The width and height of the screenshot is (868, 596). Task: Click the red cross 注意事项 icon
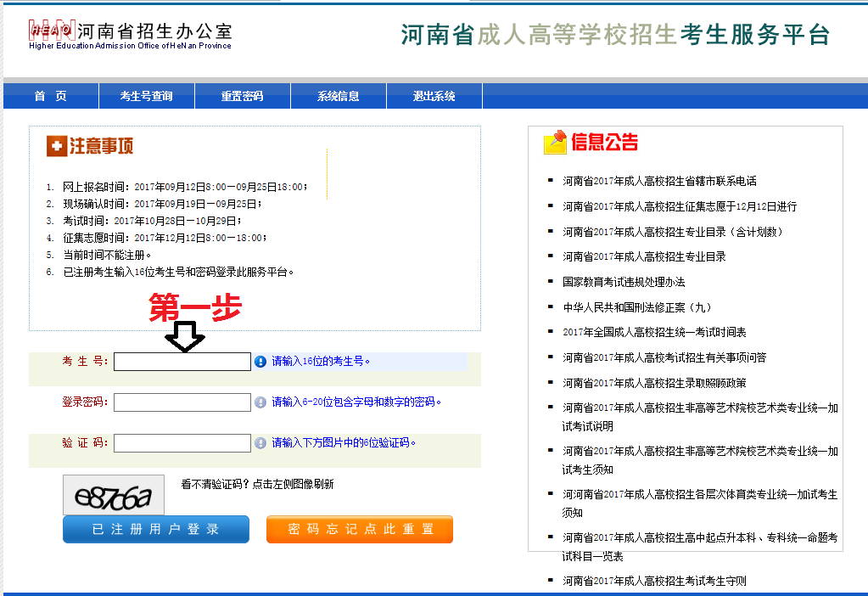click(56, 146)
